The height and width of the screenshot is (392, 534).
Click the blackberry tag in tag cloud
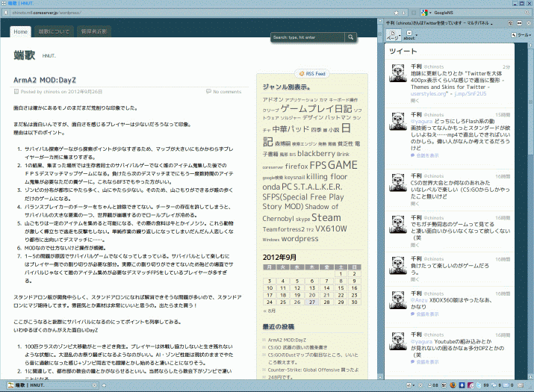pyautogui.click(x=317, y=154)
